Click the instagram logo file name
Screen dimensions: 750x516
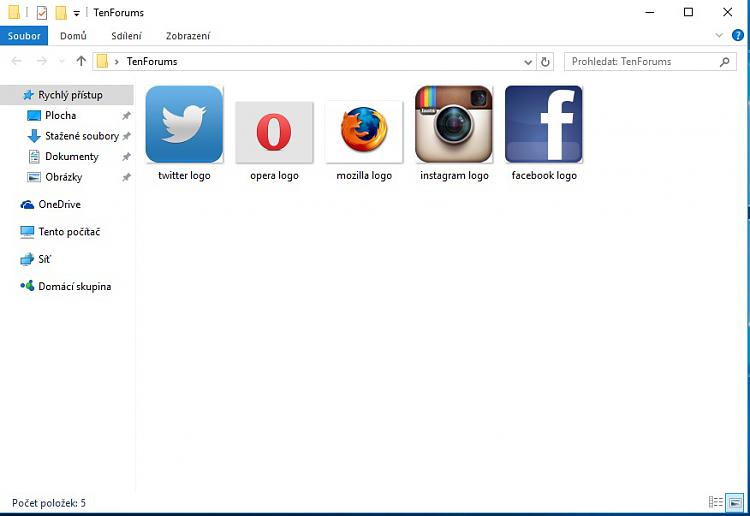[454, 176]
